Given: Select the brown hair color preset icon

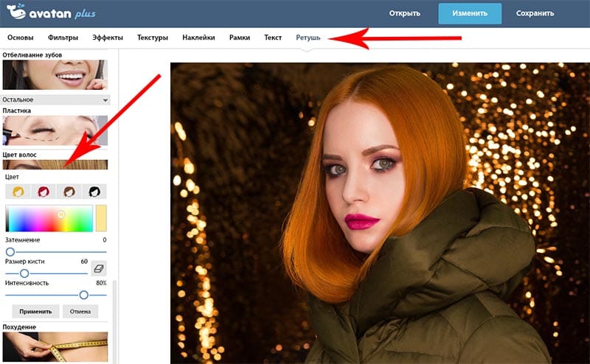Looking at the screenshot, I should [x=69, y=192].
